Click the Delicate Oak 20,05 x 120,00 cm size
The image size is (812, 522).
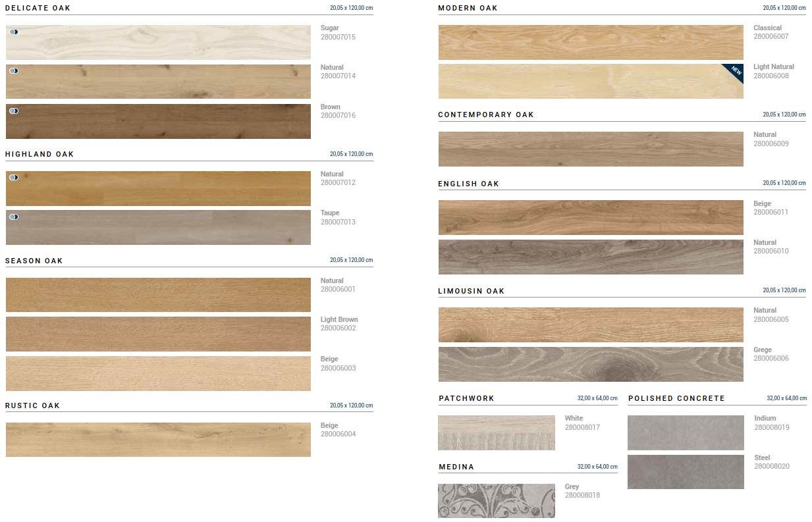click(351, 8)
